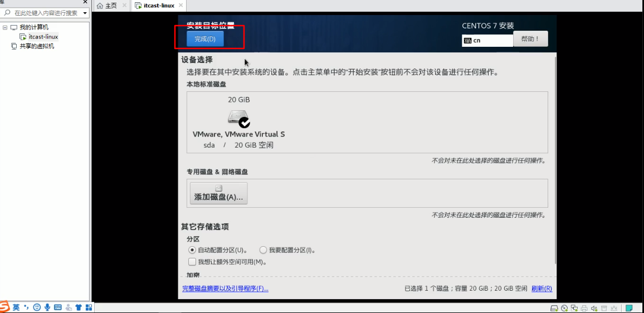
Task: Close the library side panel
Action: [85, 2]
